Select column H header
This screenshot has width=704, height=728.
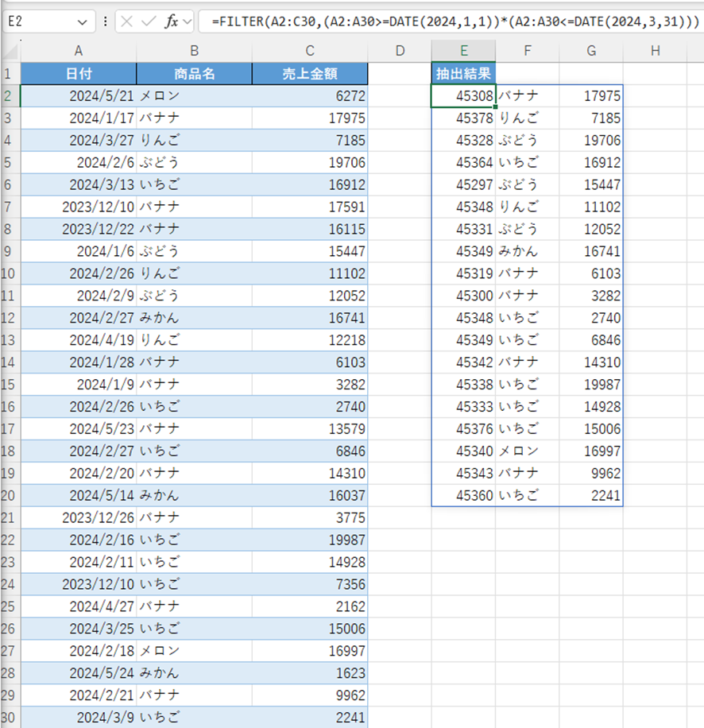click(x=655, y=51)
